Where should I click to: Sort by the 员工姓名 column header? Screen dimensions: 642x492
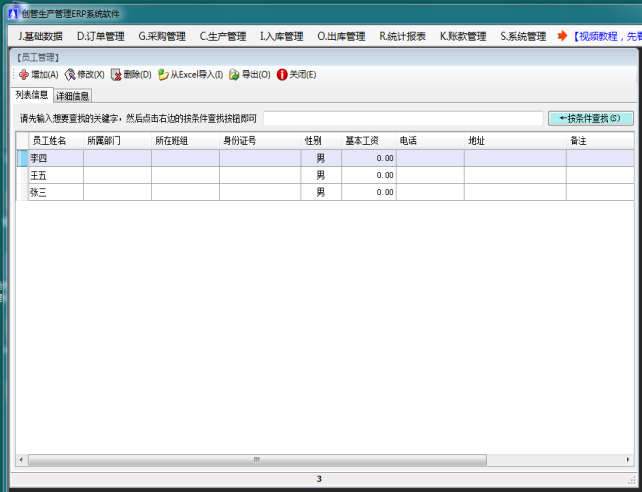[x=48, y=141]
